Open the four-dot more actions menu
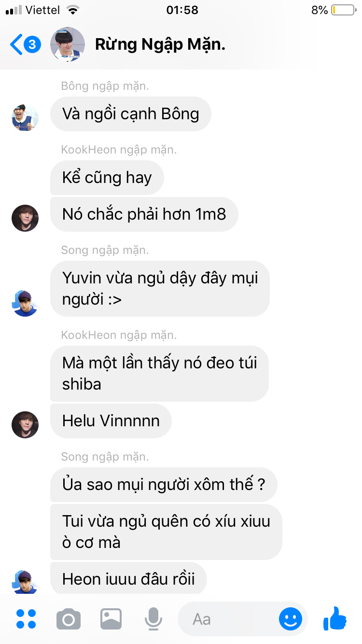The width and height of the screenshot is (362, 644). 26,619
